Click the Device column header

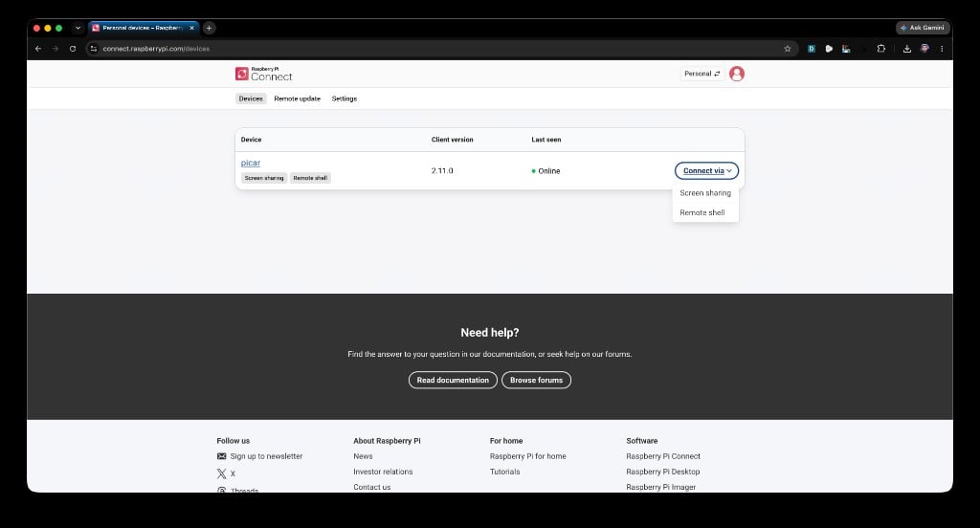tap(252, 140)
